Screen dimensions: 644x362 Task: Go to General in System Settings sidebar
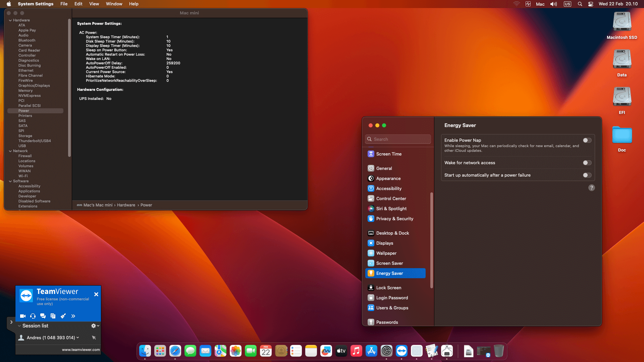(395, 168)
